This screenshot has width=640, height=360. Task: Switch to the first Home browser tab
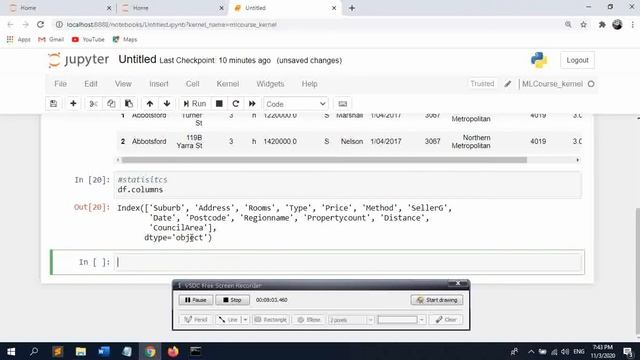coord(60,8)
